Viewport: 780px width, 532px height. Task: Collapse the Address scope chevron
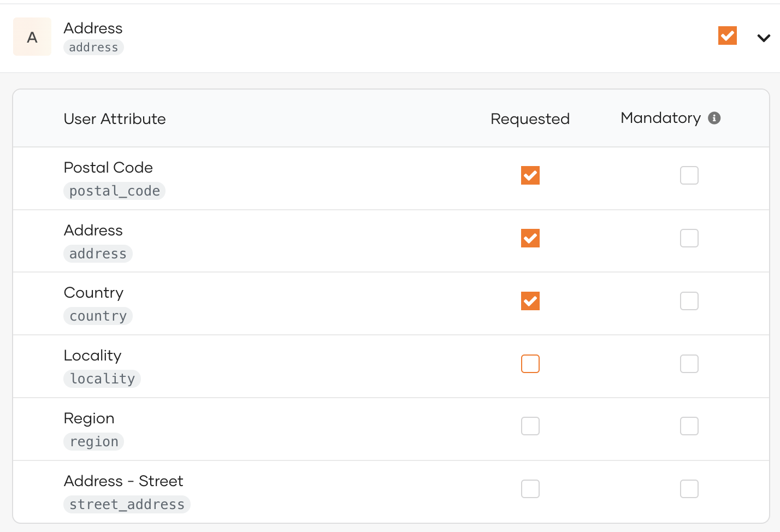tap(764, 38)
